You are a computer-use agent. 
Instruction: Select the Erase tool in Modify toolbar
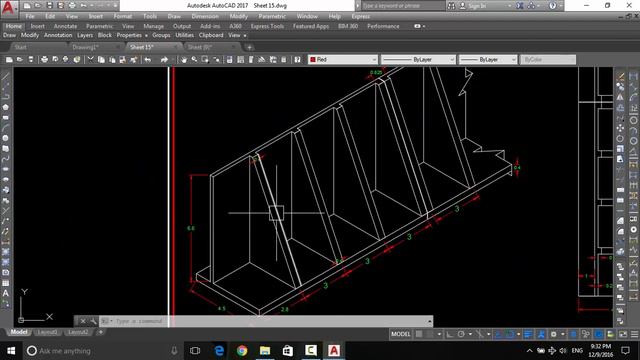[620, 76]
